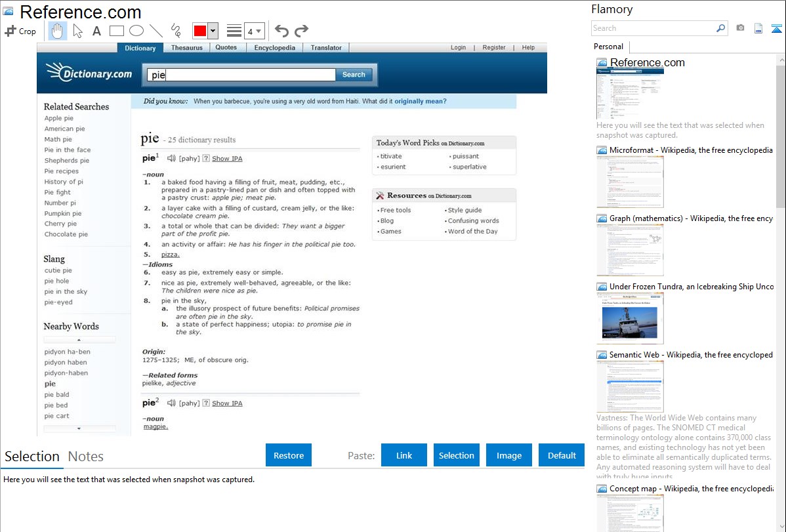
Task: Click the Restore button
Action: [289, 455]
